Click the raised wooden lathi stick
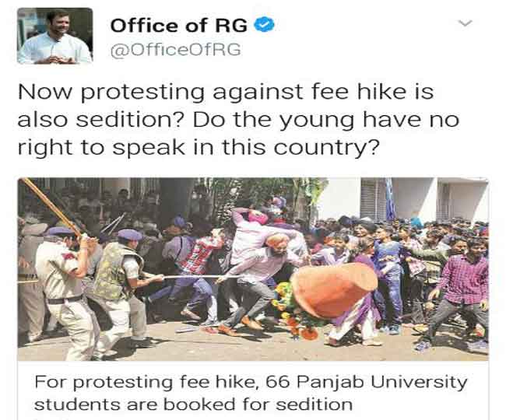 tap(51, 206)
